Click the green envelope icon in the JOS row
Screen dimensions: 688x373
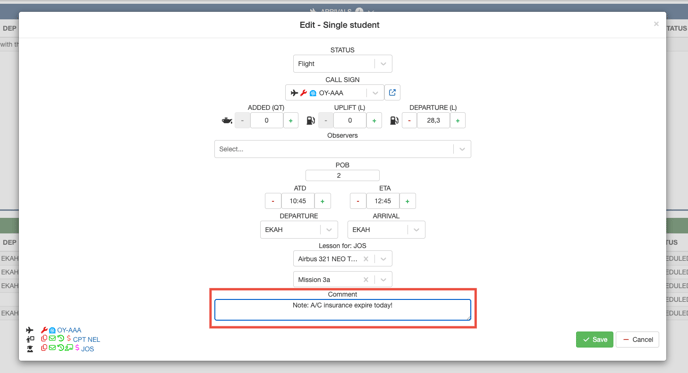[x=52, y=348]
